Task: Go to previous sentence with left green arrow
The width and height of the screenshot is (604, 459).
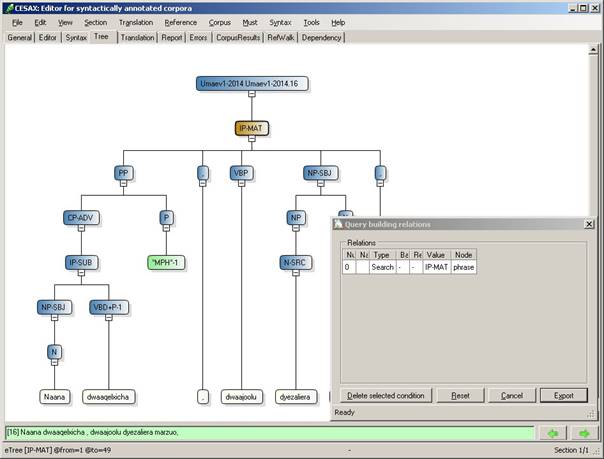Action: [553, 433]
